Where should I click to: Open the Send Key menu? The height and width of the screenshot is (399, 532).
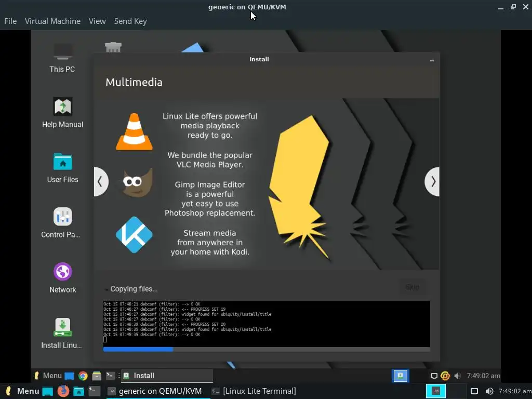pyautogui.click(x=130, y=21)
